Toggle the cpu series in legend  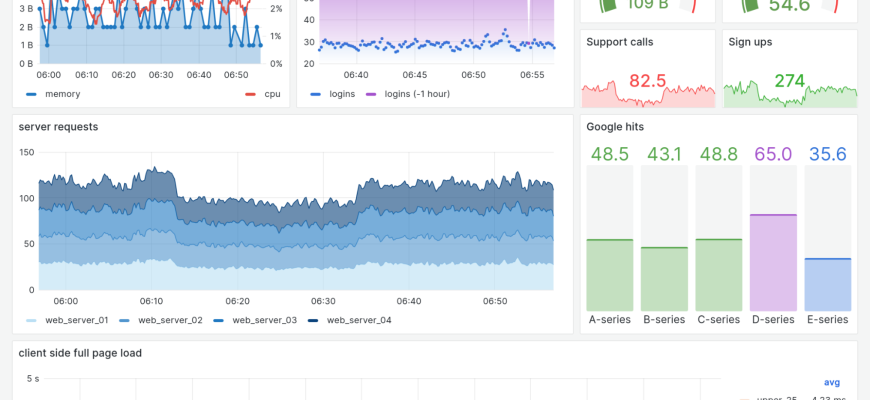(x=272, y=94)
